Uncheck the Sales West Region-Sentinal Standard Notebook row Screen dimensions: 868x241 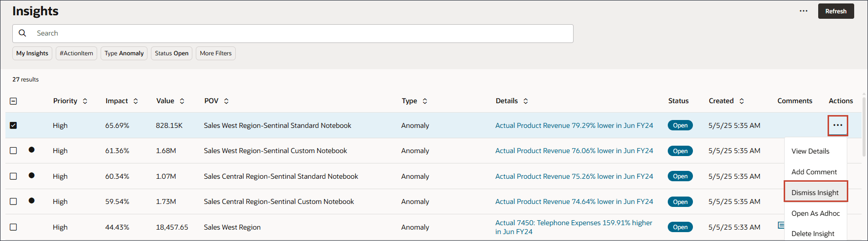(13, 125)
